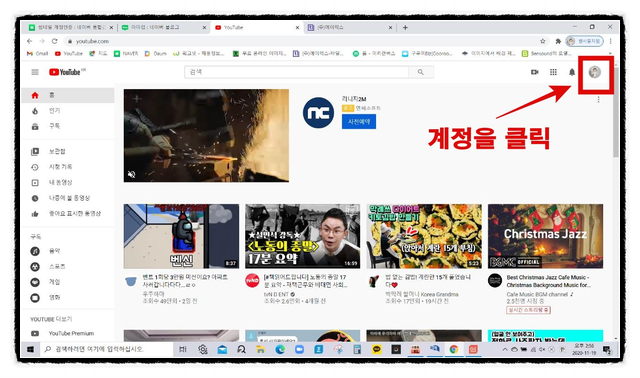Viewport: 640px width, 378px height.
Task: Open Subscriptions (구독) in the sidebar
Action: tap(68, 126)
